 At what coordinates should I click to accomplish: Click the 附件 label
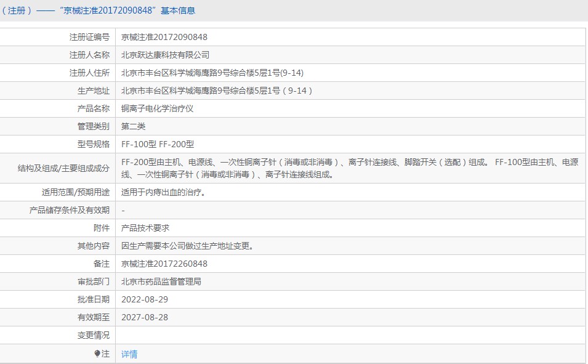click(101, 228)
